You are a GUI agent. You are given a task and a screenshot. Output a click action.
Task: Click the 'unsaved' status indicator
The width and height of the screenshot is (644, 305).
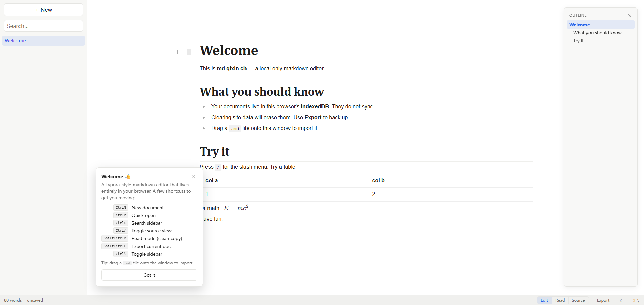pyautogui.click(x=35, y=300)
